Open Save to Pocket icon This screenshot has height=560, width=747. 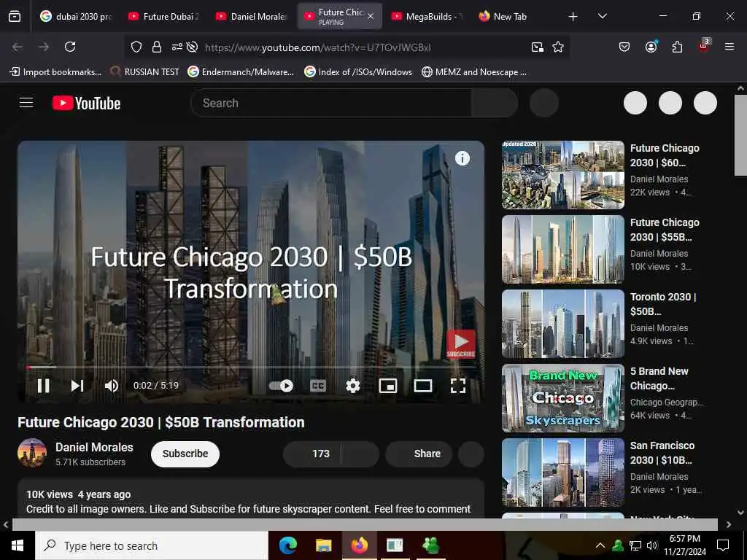click(624, 47)
